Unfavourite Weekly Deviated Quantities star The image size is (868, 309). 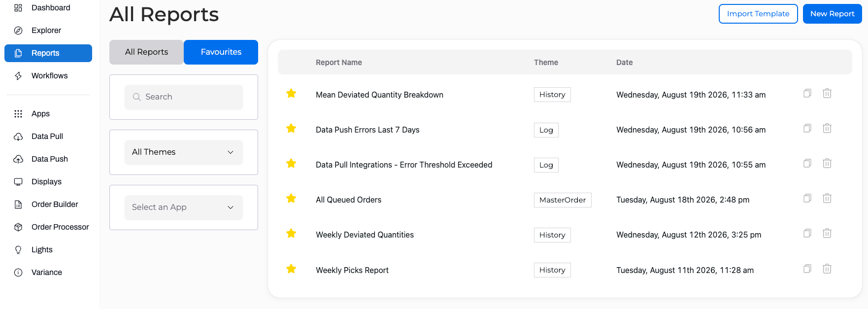click(291, 233)
